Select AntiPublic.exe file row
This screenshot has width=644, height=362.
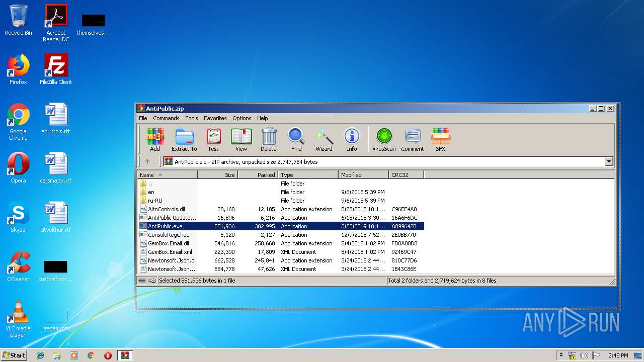[281, 226]
